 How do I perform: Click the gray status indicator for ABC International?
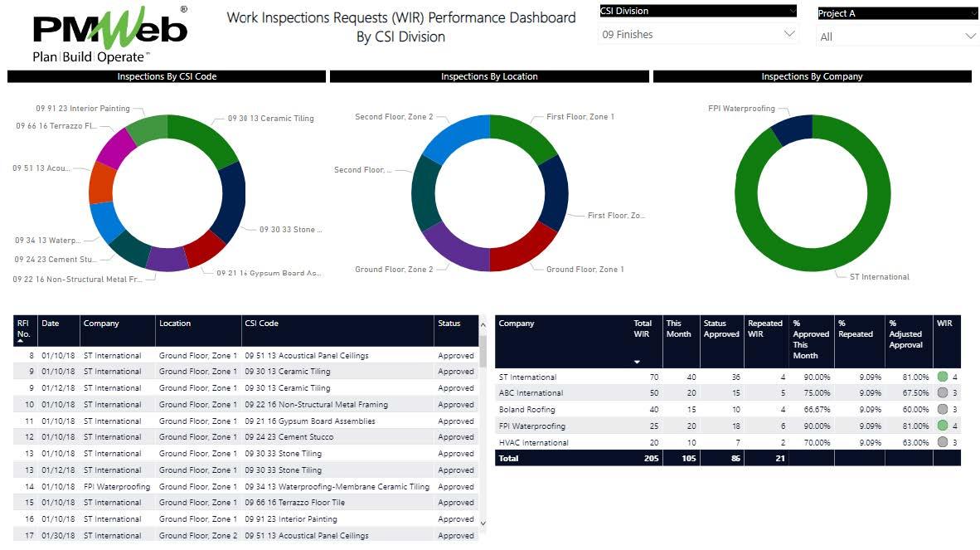[943, 392]
